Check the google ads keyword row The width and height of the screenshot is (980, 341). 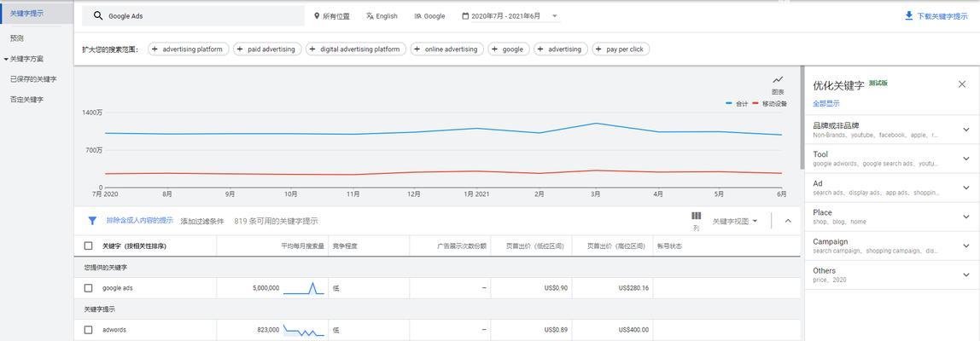[88, 288]
